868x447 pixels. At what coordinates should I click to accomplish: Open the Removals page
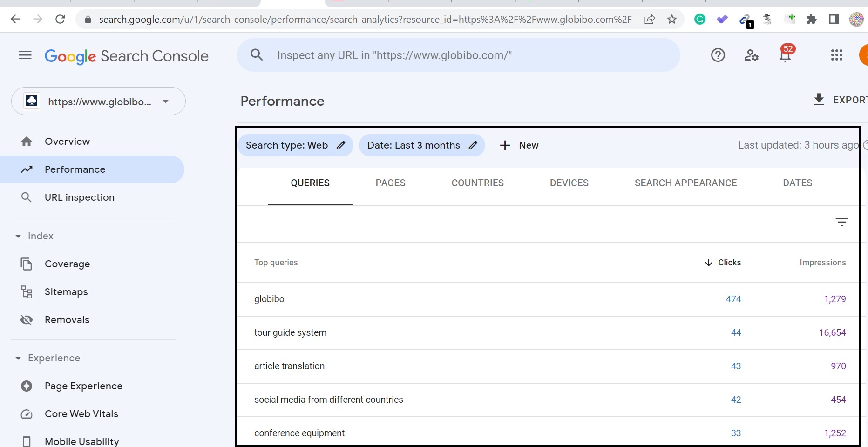[x=92, y=320]
